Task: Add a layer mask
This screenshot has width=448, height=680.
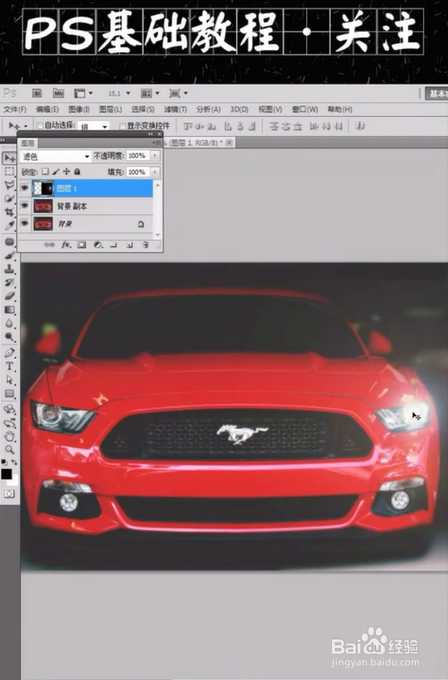Action: (82, 245)
